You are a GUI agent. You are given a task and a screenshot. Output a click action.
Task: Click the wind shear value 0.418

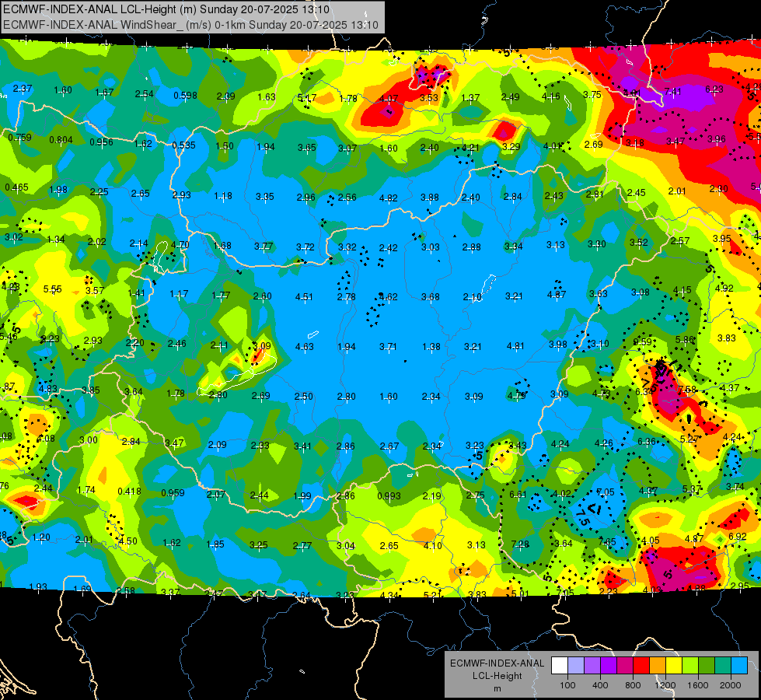pos(130,492)
